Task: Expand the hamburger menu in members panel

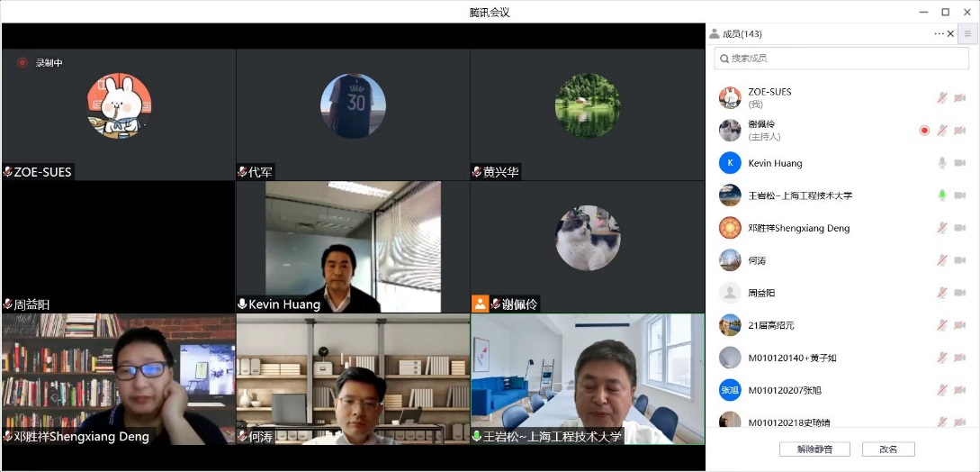Action: point(967,34)
